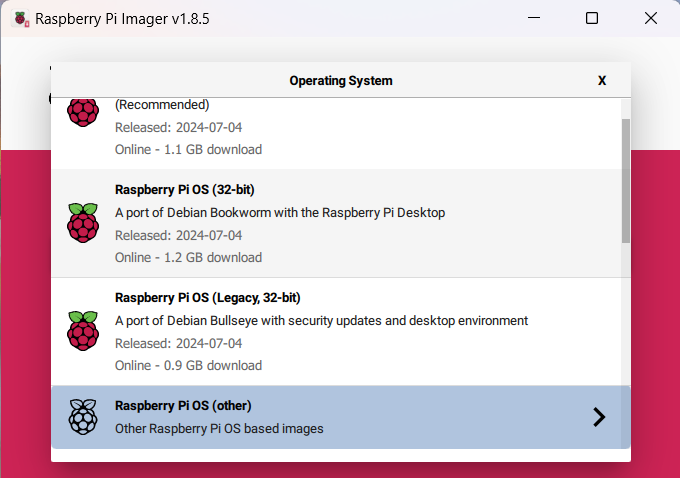Click 'Online - 0.9 GB download' text

point(188,366)
